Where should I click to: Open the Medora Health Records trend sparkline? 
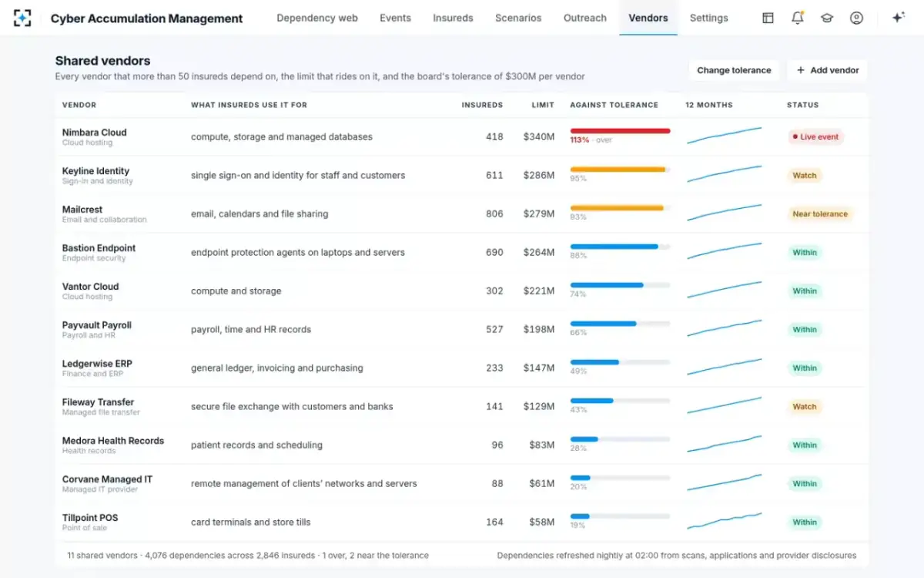[724, 444]
